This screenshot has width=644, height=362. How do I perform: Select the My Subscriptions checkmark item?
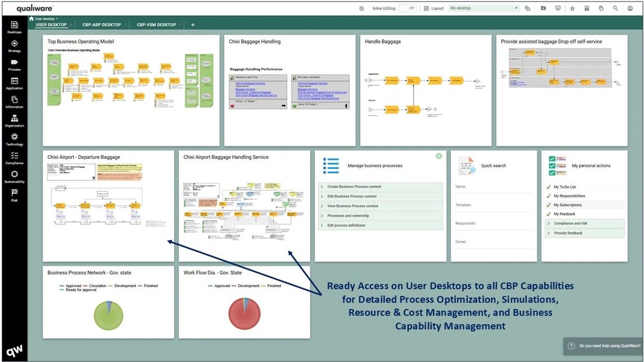(567, 205)
